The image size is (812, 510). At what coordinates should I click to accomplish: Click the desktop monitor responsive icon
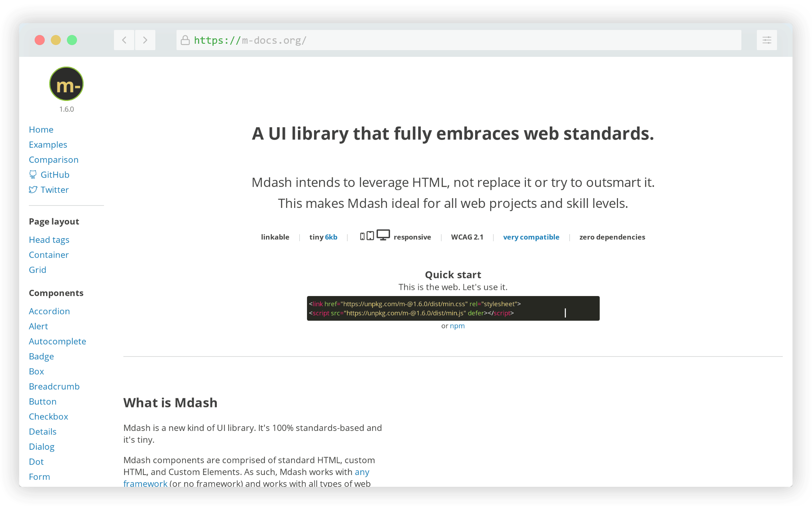point(383,235)
